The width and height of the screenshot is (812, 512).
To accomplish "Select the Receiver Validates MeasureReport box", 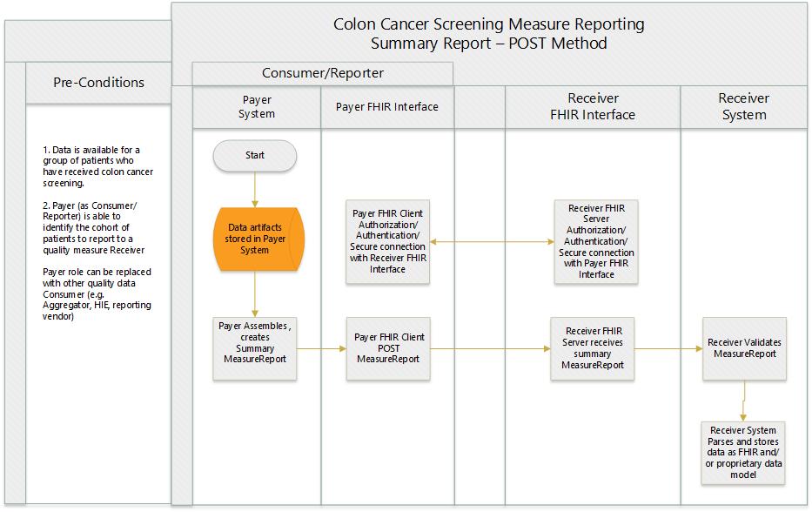I will click(x=744, y=348).
